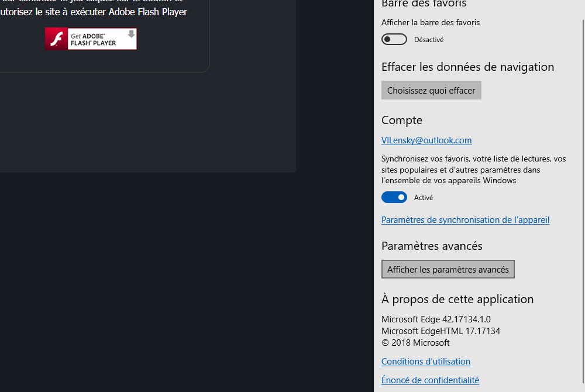Click the Désactivé toggle status label
Screen dimensions: 585x392
[429, 40]
